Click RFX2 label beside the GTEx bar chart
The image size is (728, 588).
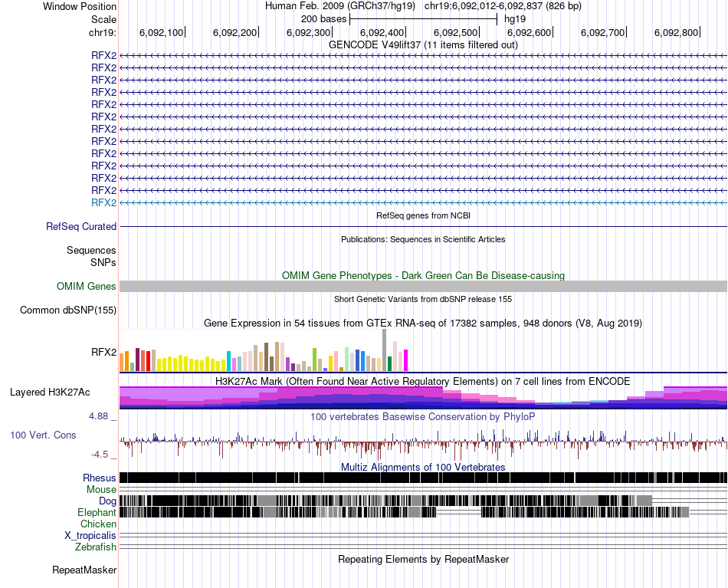pos(103,352)
